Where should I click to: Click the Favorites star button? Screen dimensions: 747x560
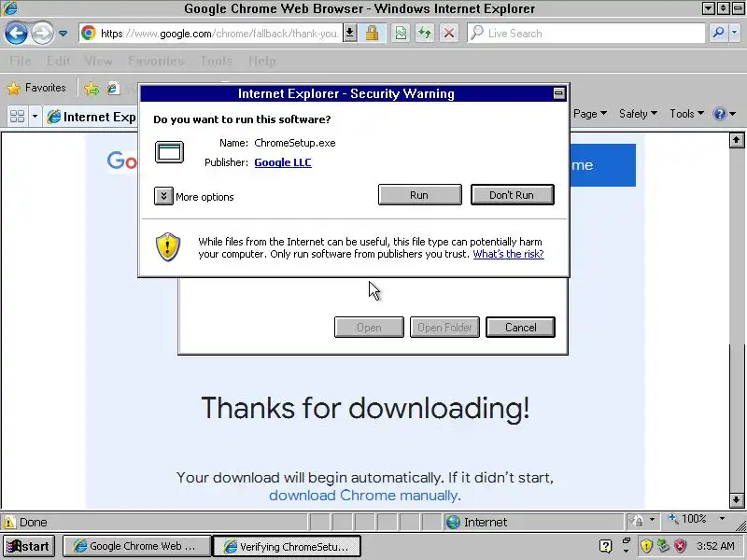pyautogui.click(x=36, y=88)
